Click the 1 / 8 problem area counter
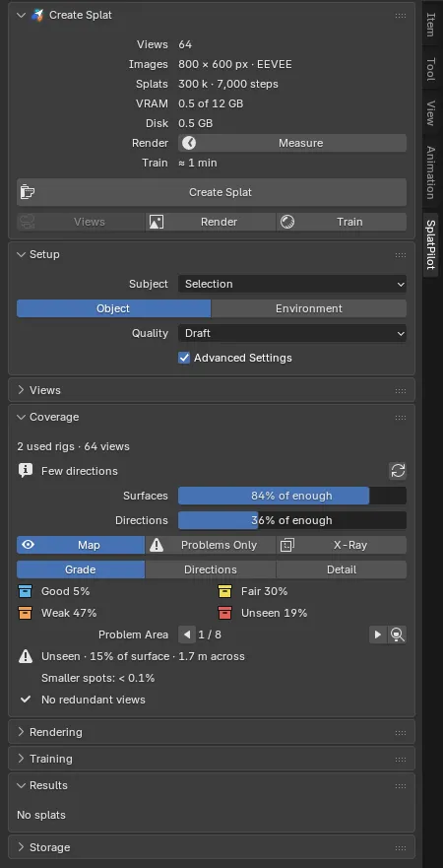This screenshot has height=868, width=443. 210,634
